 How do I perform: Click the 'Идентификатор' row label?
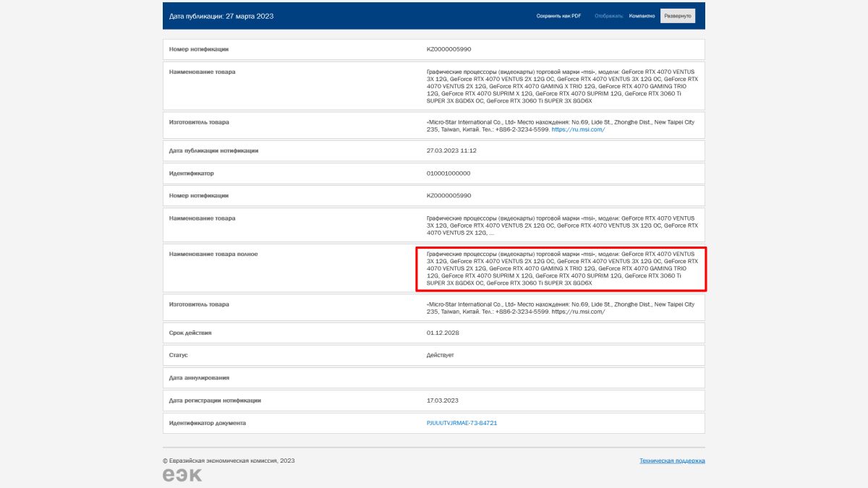(191, 174)
